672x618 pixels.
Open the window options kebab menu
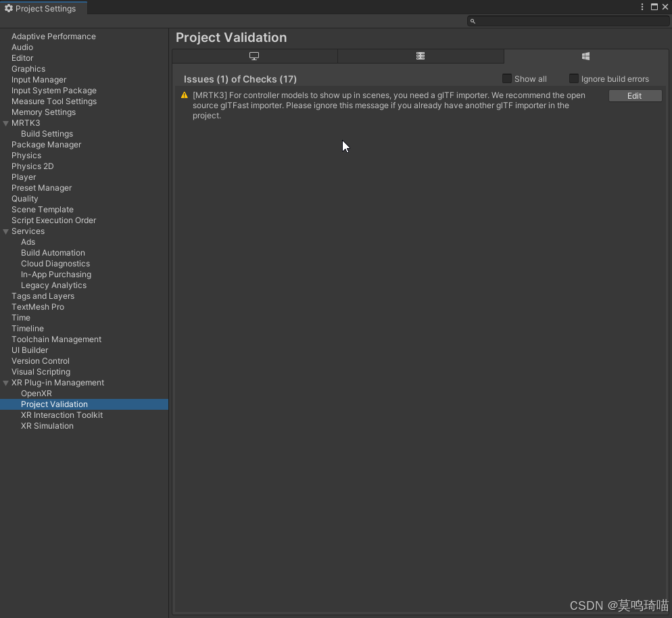(642, 7)
